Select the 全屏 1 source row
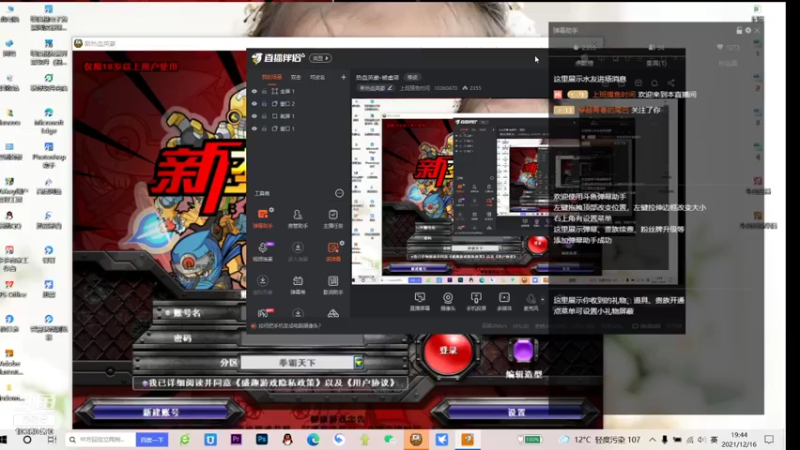Screen dimensions: 800x450 click(298, 91)
